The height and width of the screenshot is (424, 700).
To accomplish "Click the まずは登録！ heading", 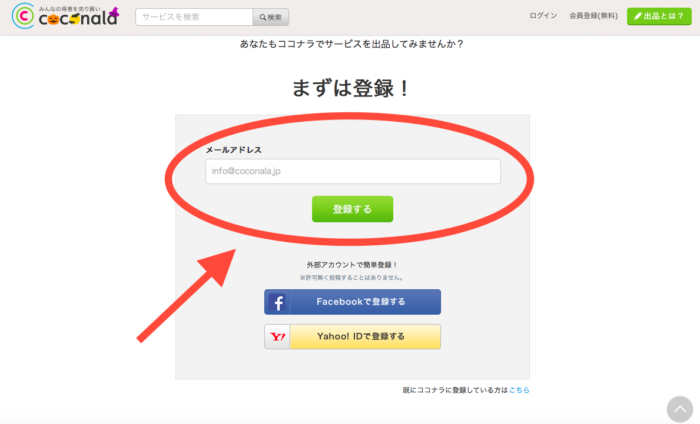I will pyautogui.click(x=351, y=88).
